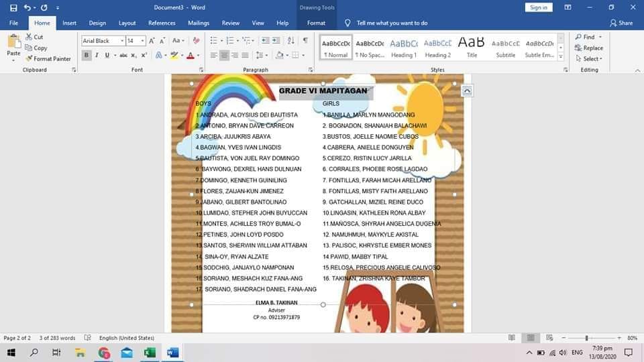Open the font name dropdown showing Arial Black
Screen dimensions: 644x362
(x=122, y=41)
